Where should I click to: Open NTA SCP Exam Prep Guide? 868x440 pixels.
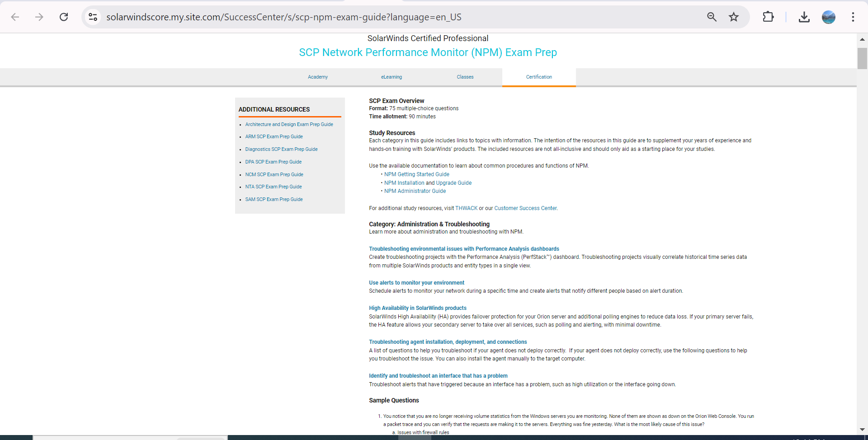tap(274, 187)
